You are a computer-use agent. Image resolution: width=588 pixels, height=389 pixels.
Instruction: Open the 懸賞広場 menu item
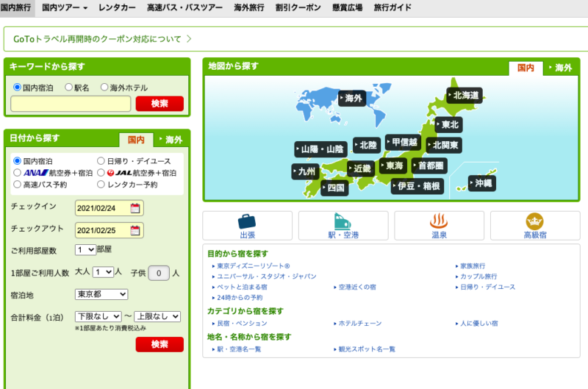coord(347,7)
